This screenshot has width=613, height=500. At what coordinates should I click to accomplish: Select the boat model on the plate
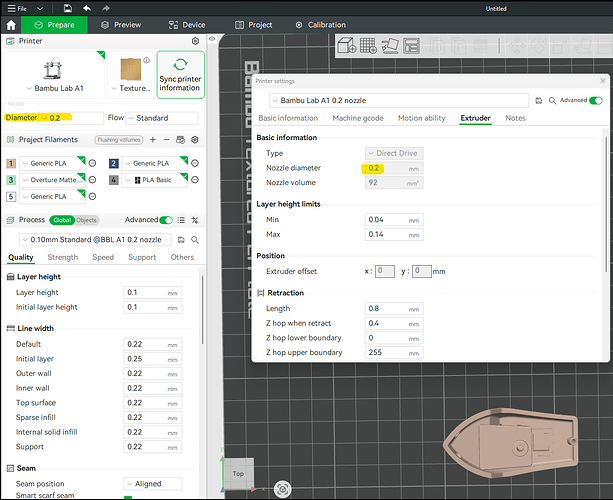click(x=510, y=443)
